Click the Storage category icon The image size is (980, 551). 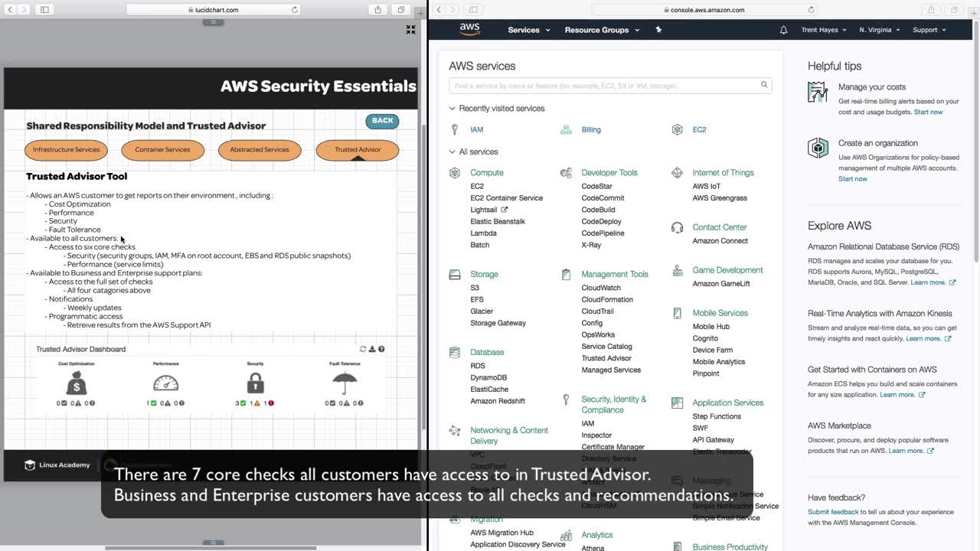click(455, 274)
